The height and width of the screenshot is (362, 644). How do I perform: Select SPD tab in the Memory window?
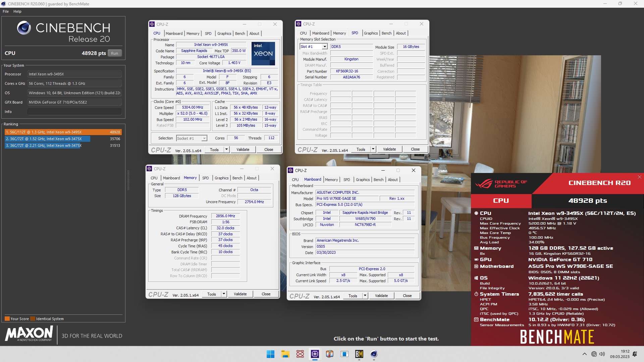[206, 178]
